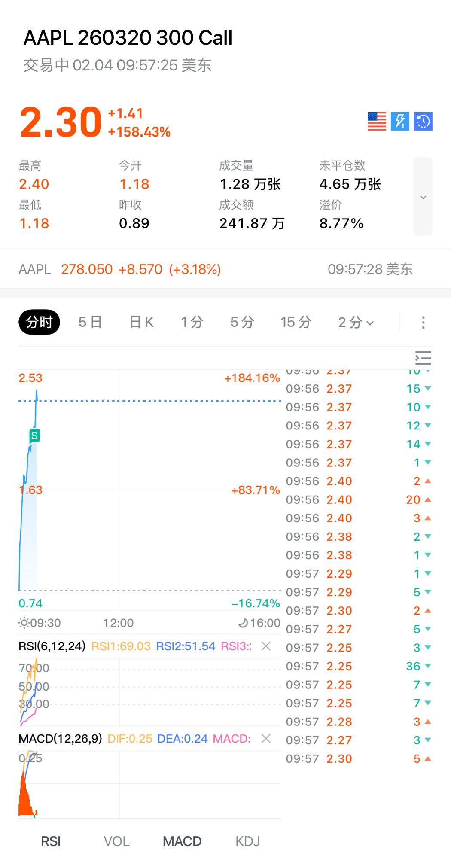Switch to the 日K chart tab

141,322
